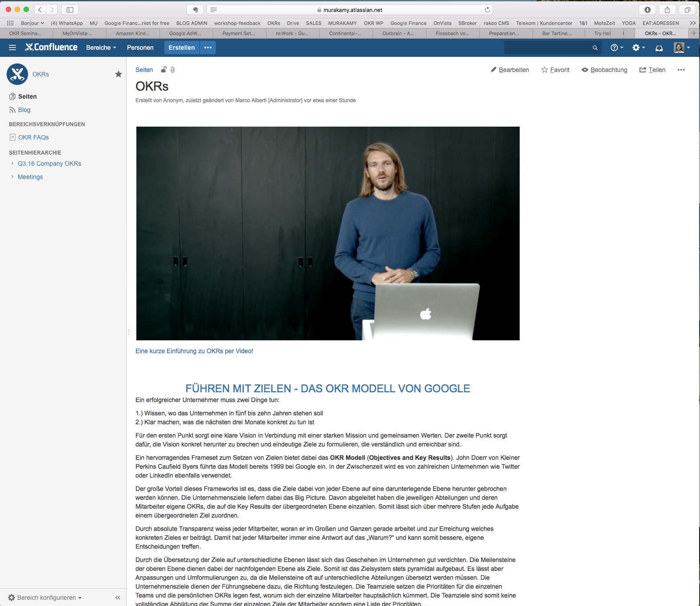This screenshot has height=606, width=700.
Task: Open Bereich konfigurieren dropdown
Action: (45, 598)
